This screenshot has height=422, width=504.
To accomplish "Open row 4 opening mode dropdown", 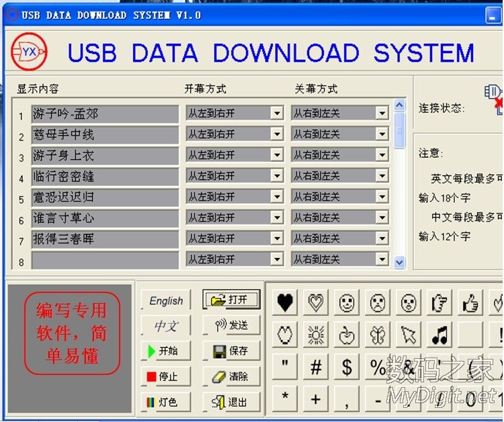I will tap(277, 176).
